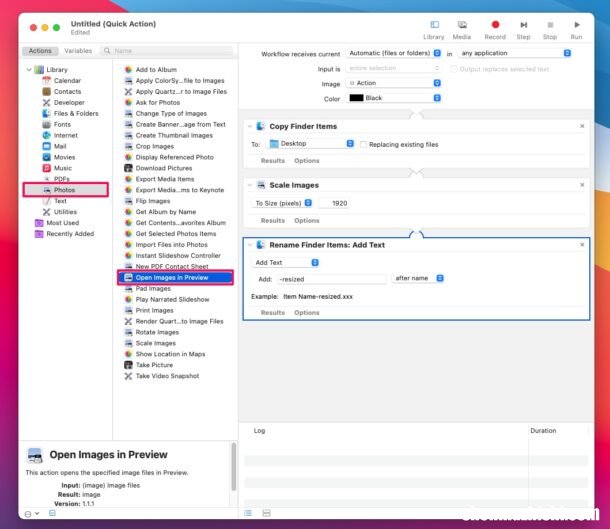Click the Name search field

tap(167, 51)
